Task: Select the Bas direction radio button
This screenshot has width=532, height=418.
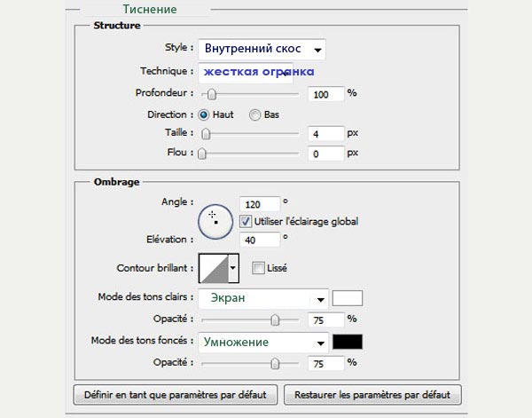Action: click(254, 115)
